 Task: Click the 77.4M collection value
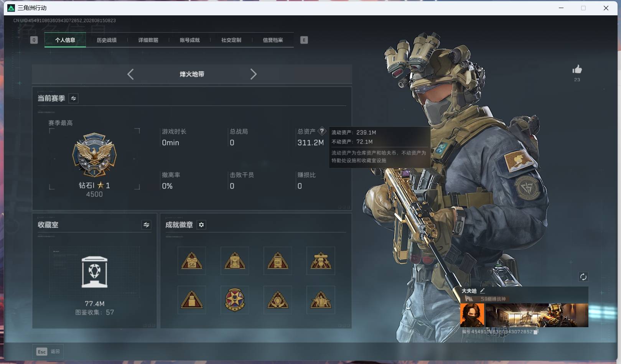(95, 303)
